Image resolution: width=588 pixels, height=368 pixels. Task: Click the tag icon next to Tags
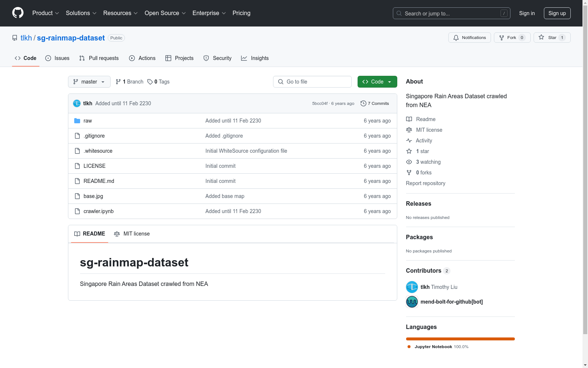click(x=150, y=82)
